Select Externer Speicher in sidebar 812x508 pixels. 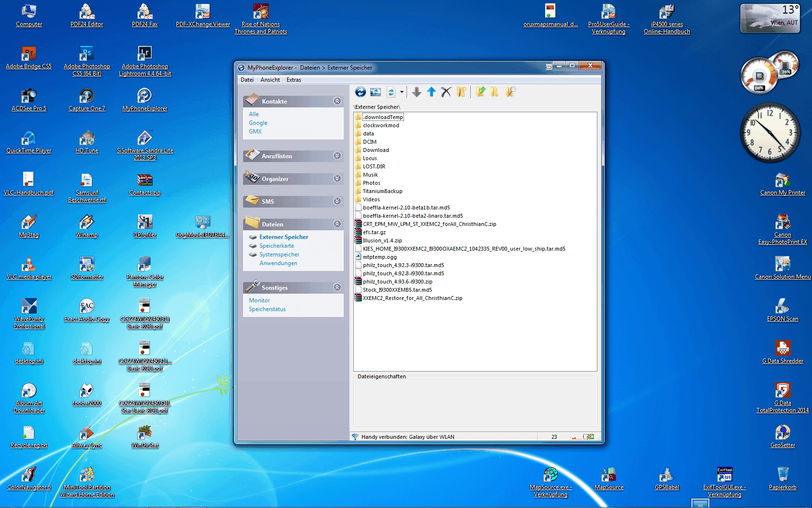tap(284, 237)
